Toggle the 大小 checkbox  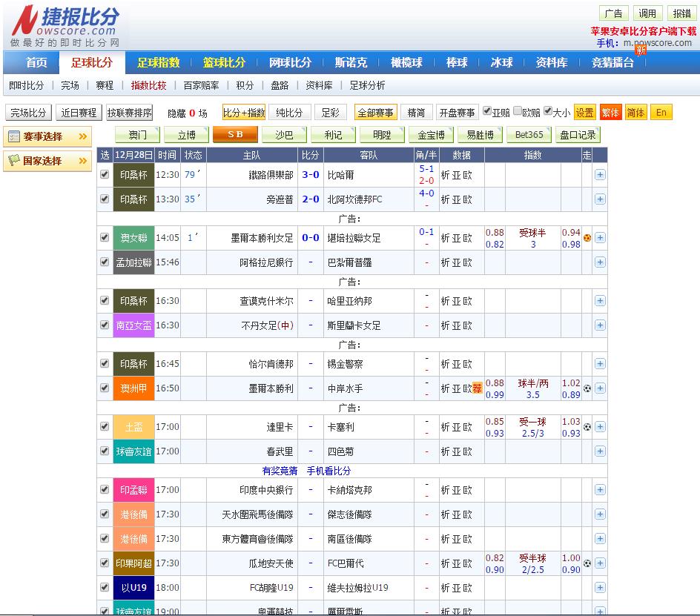coord(548,110)
